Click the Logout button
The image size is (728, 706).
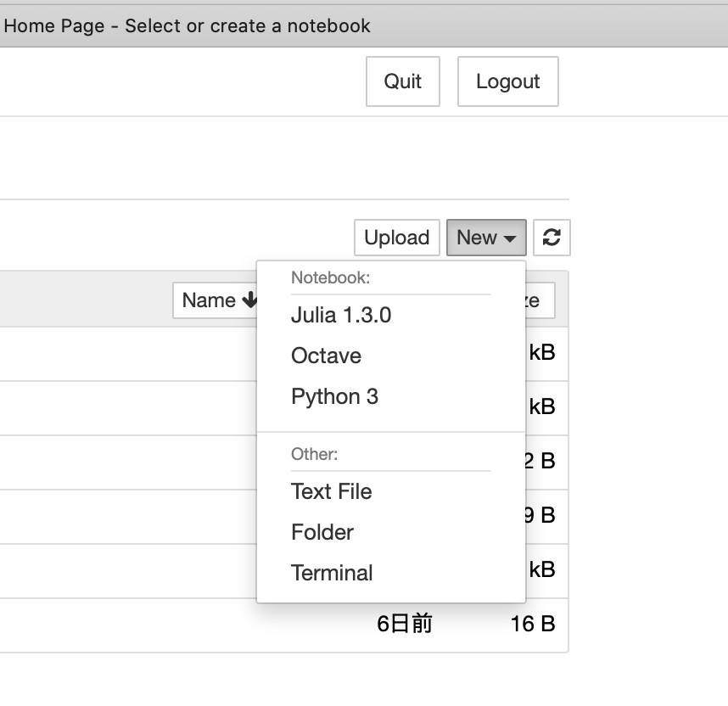pyautogui.click(x=508, y=81)
